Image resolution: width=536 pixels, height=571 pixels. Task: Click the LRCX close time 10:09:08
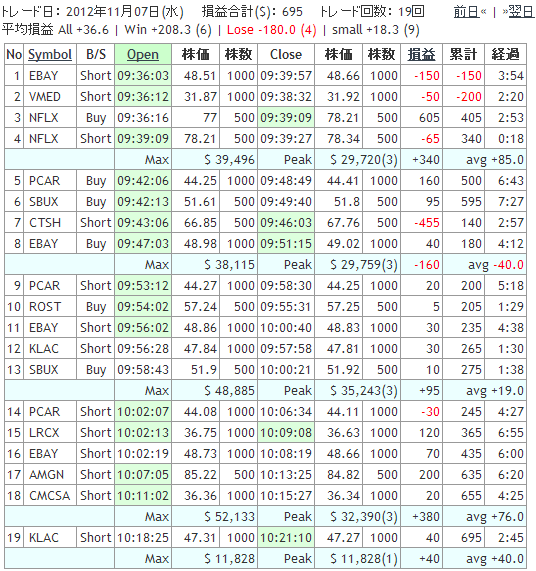point(286,433)
